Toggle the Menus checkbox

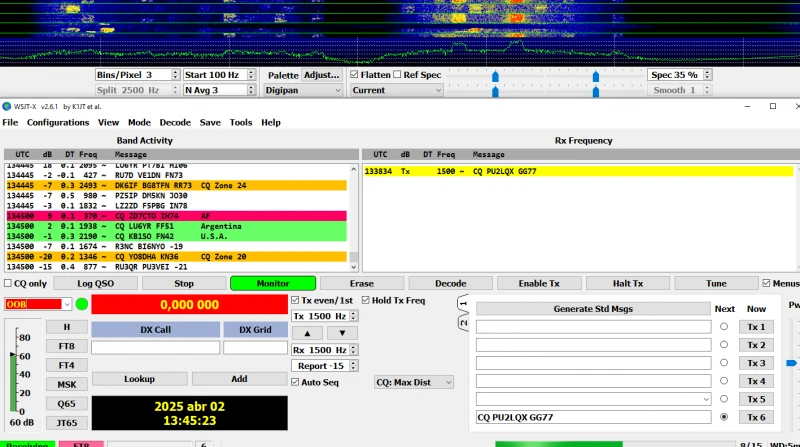coord(766,283)
